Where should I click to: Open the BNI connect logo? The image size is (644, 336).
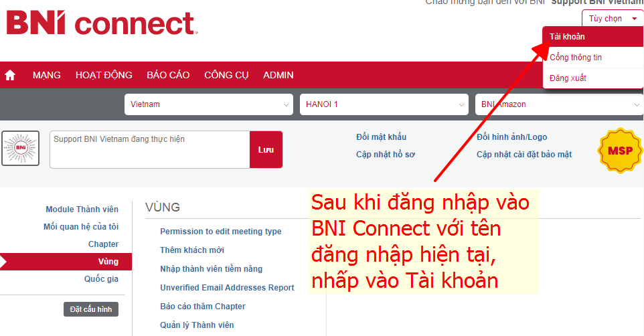click(102, 23)
